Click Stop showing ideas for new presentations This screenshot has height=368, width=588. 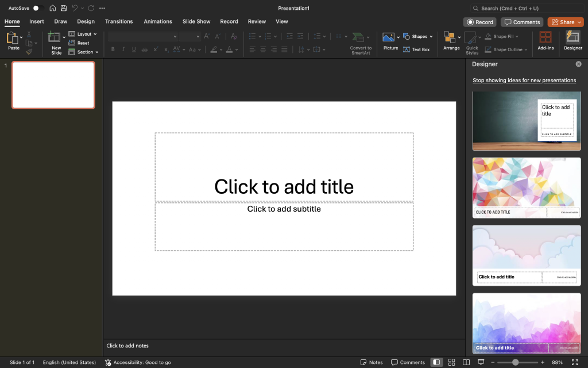[524, 80]
